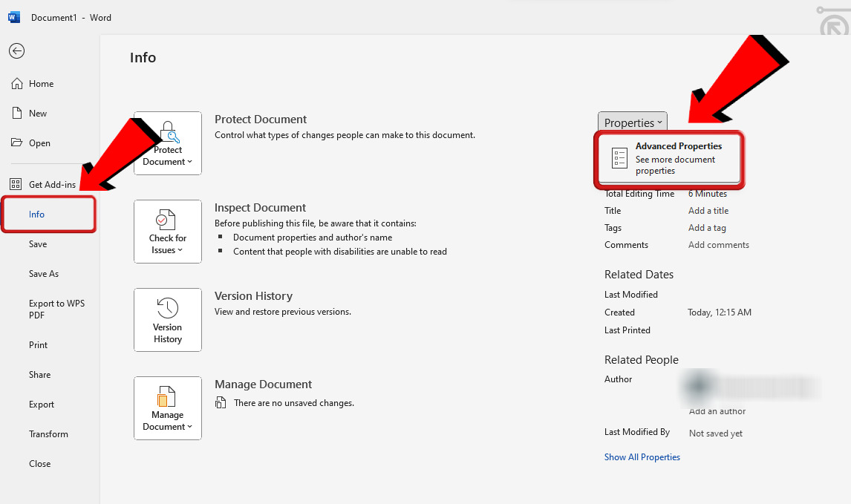851x504 pixels.
Task: Click the Show All Properties link
Action: click(642, 457)
